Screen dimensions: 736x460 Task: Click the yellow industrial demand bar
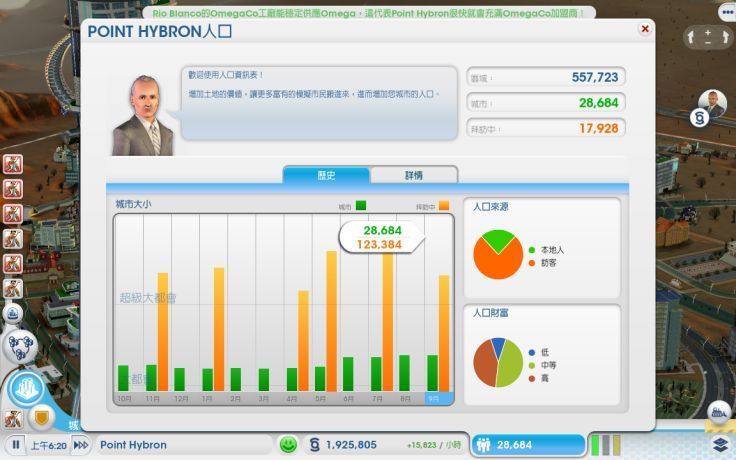pos(616,445)
